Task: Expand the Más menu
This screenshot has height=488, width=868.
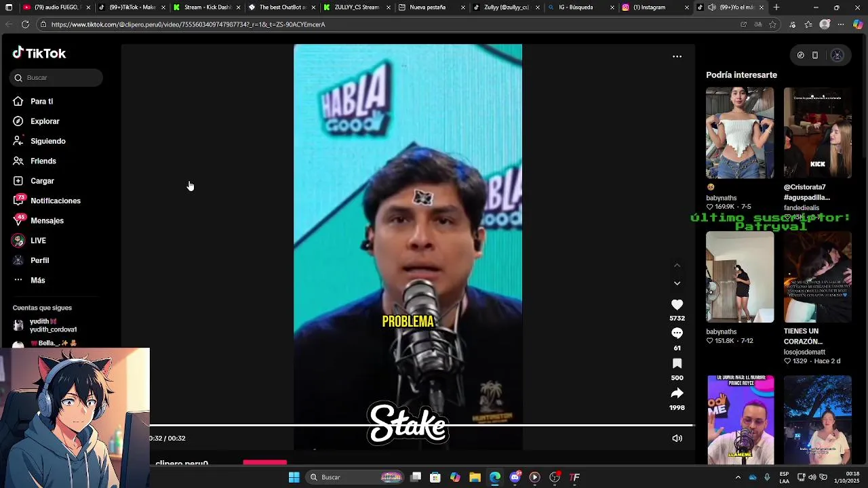Action: coord(37,280)
